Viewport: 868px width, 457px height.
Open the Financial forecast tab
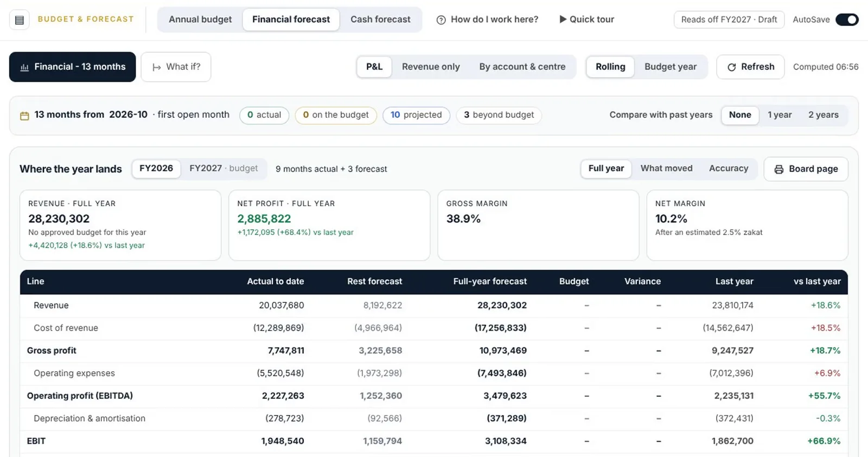[x=291, y=20]
